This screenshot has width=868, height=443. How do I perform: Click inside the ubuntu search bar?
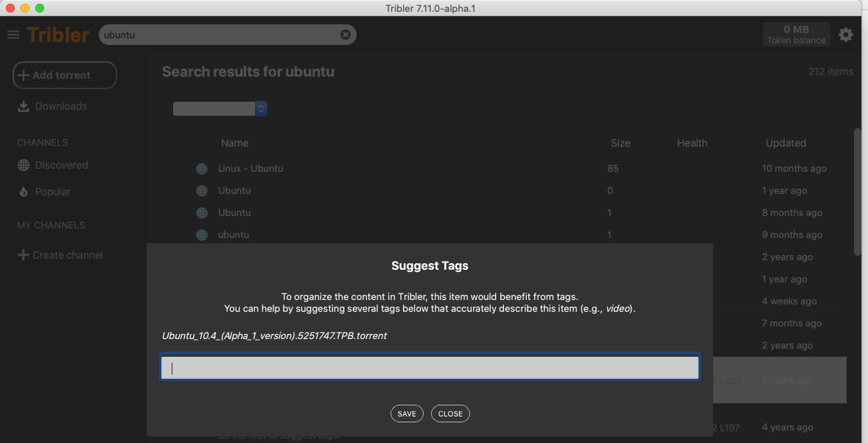221,34
